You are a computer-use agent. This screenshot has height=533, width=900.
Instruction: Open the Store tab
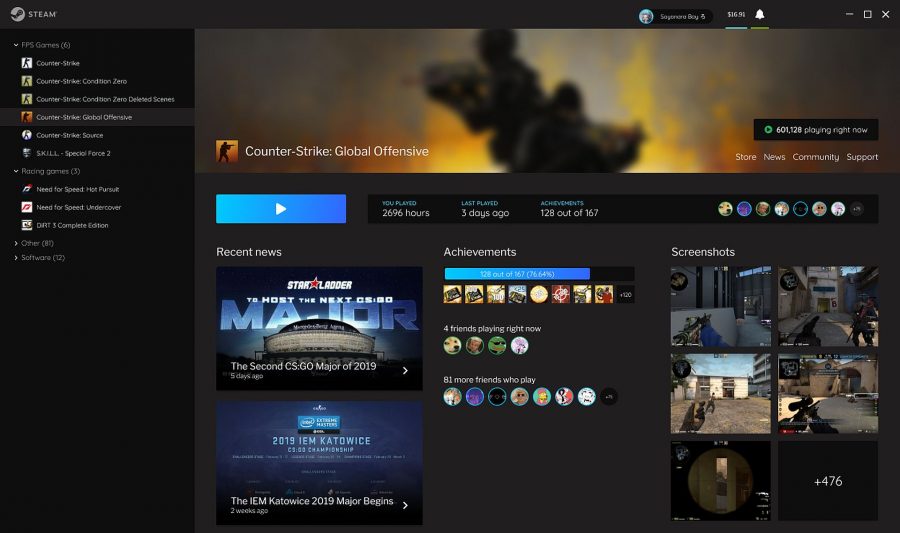(x=745, y=157)
